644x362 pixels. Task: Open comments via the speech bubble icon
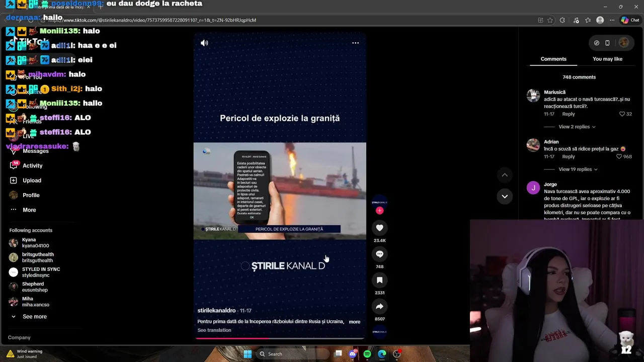pos(379,254)
